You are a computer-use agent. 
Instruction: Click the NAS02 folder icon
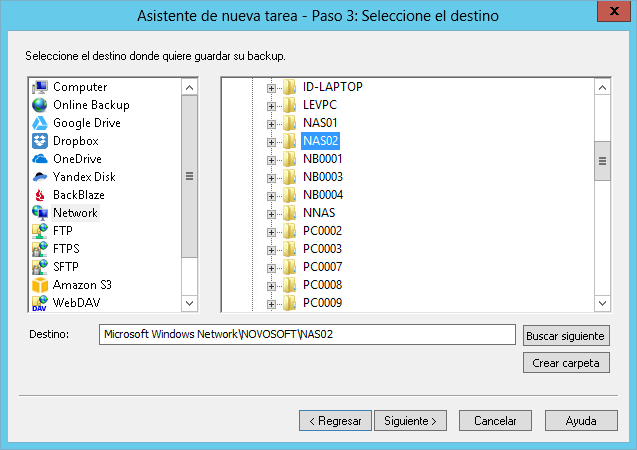click(x=289, y=141)
